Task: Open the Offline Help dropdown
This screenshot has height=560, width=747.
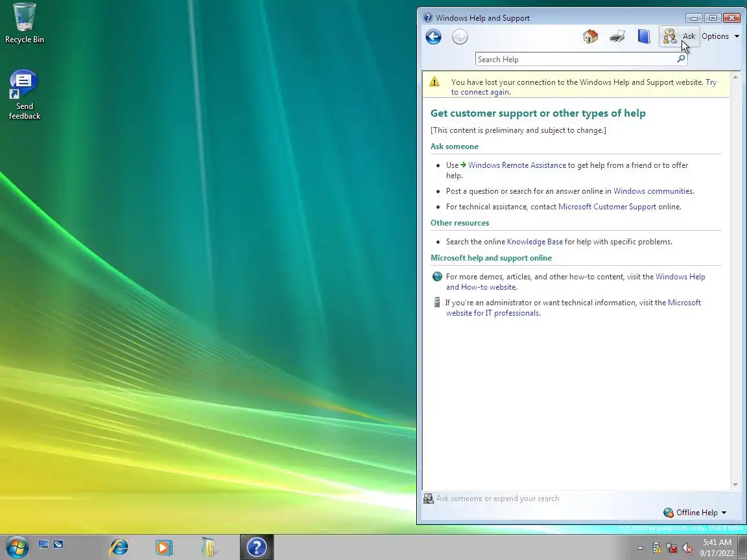Action: [694, 513]
